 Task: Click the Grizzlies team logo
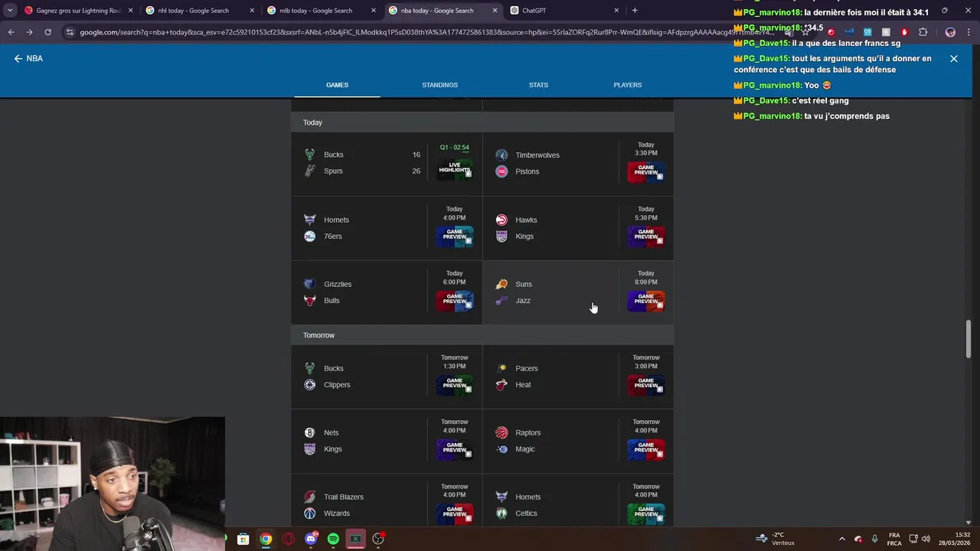[x=309, y=284]
